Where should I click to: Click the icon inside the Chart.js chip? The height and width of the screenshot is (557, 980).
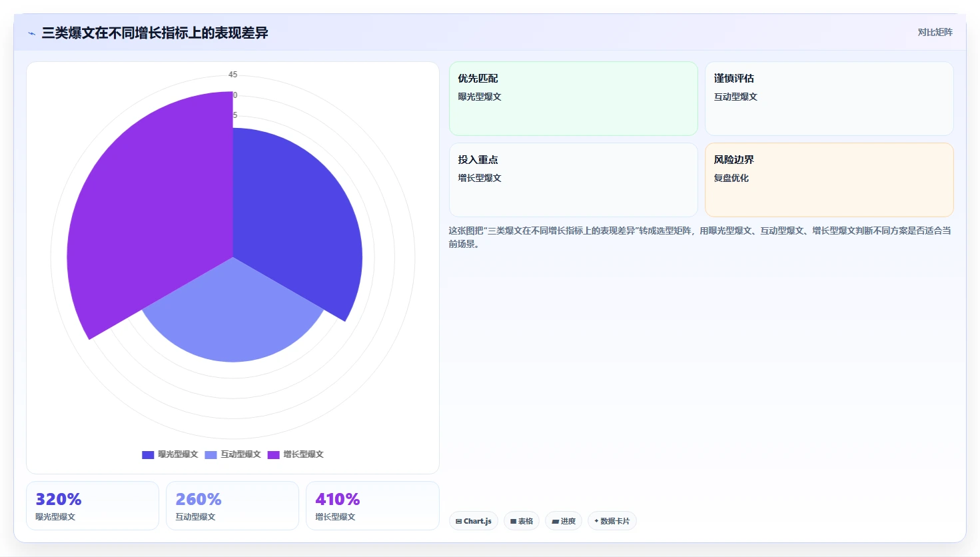pyautogui.click(x=459, y=522)
